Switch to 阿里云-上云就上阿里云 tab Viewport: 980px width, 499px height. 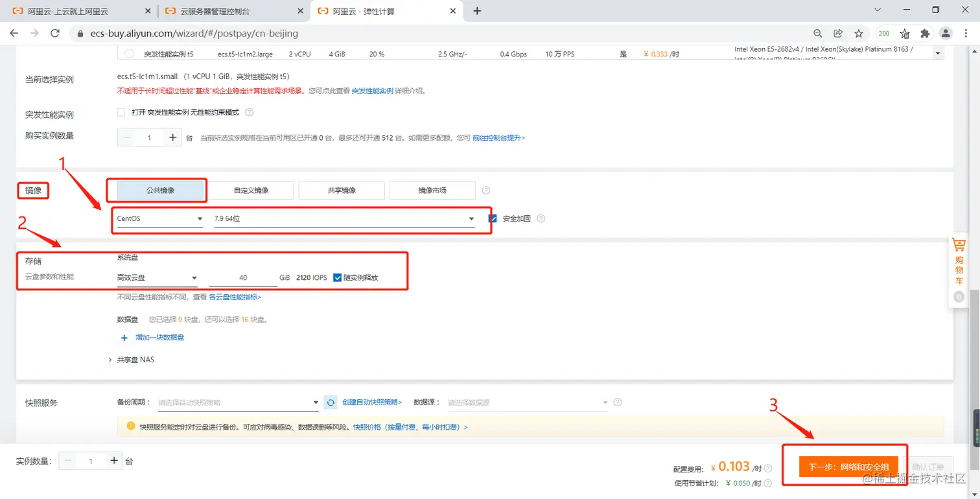coord(67,11)
